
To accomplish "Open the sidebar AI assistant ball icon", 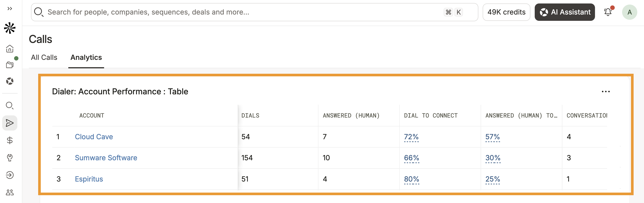I will [x=10, y=81].
